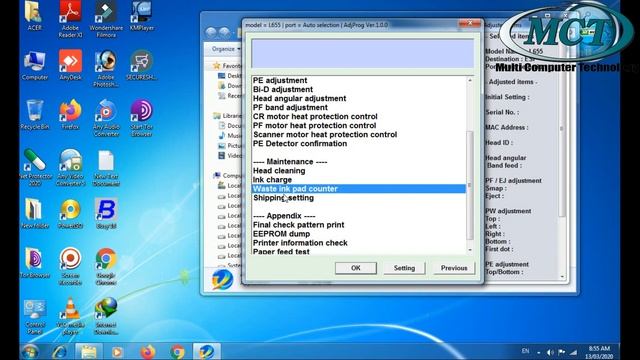Open Chrome from the taskbar
The width and height of the screenshot is (640, 360).
coord(177,351)
